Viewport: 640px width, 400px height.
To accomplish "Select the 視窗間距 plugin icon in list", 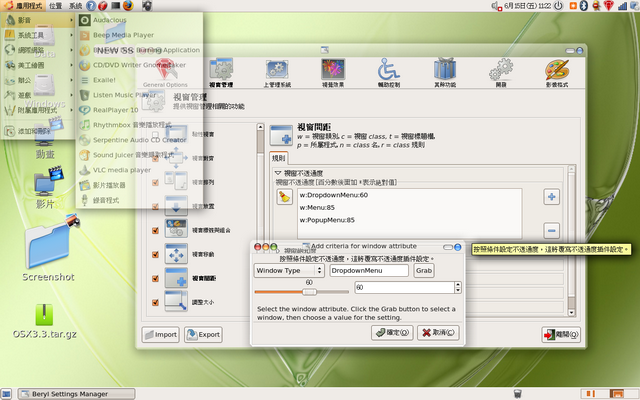I will click(x=176, y=278).
